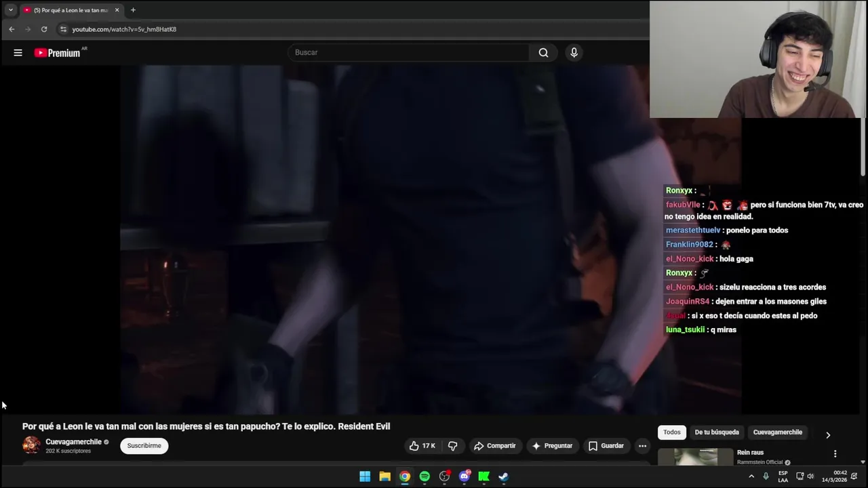Start voice search with microphone icon

(x=574, y=53)
